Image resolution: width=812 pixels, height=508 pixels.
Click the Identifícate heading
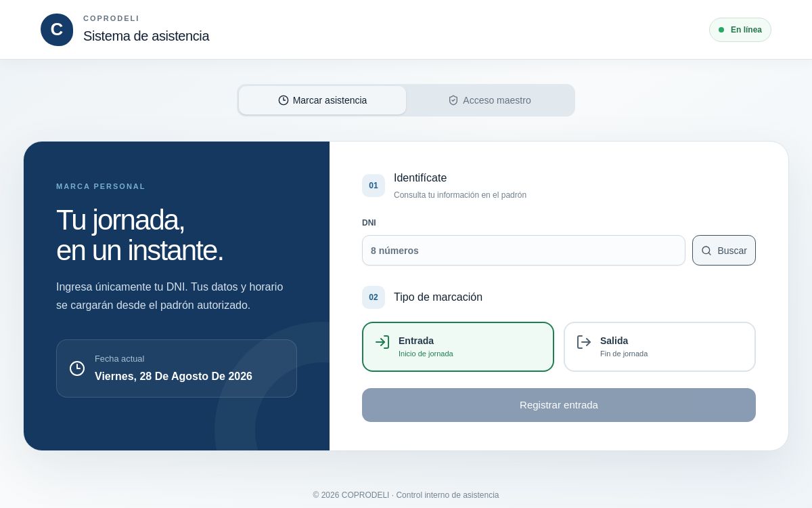point(420,178)
